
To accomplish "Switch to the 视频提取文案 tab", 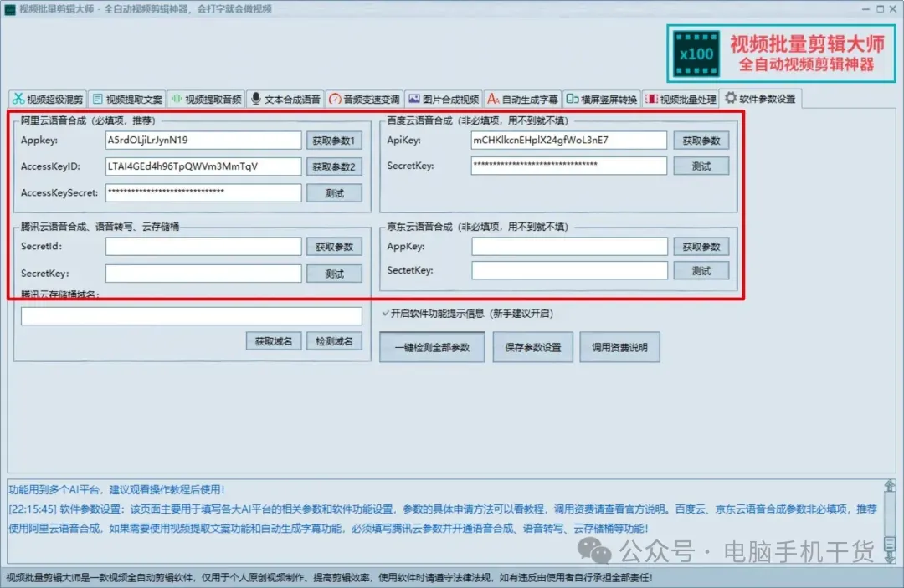I will tap(127, 99).
